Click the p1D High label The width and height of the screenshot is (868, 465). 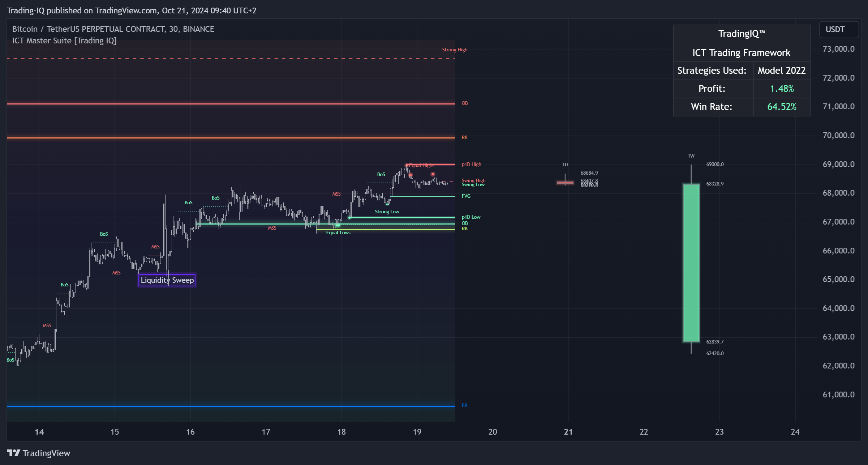(x=471, y=164)
